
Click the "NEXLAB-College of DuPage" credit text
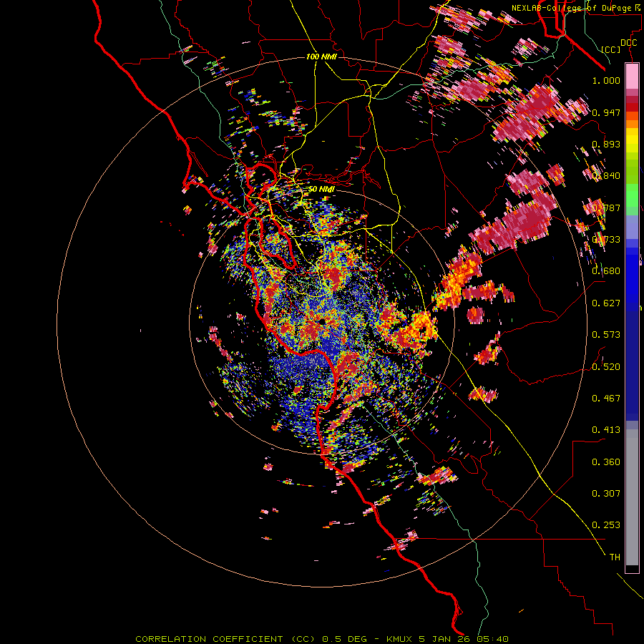(x=572, y=8)
